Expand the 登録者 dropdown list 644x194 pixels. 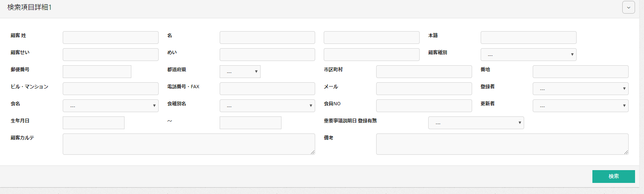tap(580, 89)
